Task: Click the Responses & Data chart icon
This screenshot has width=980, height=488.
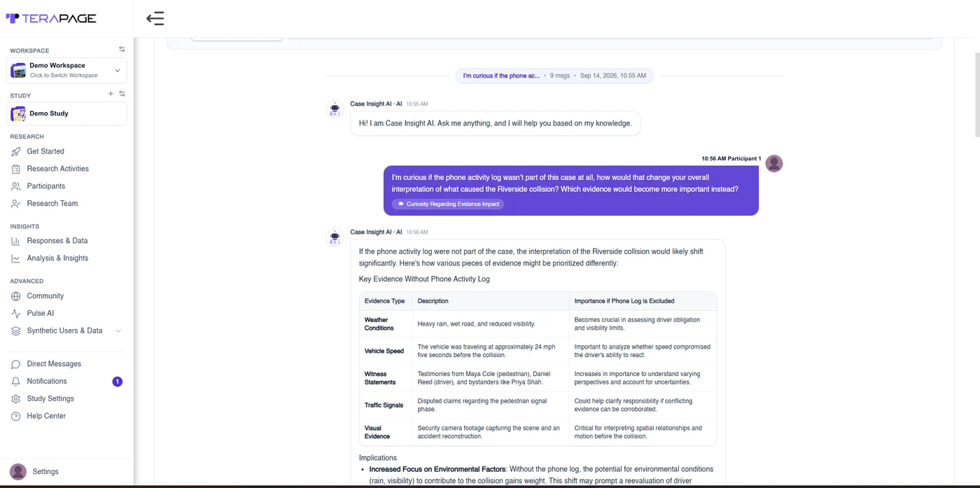Action: [16, 241]
